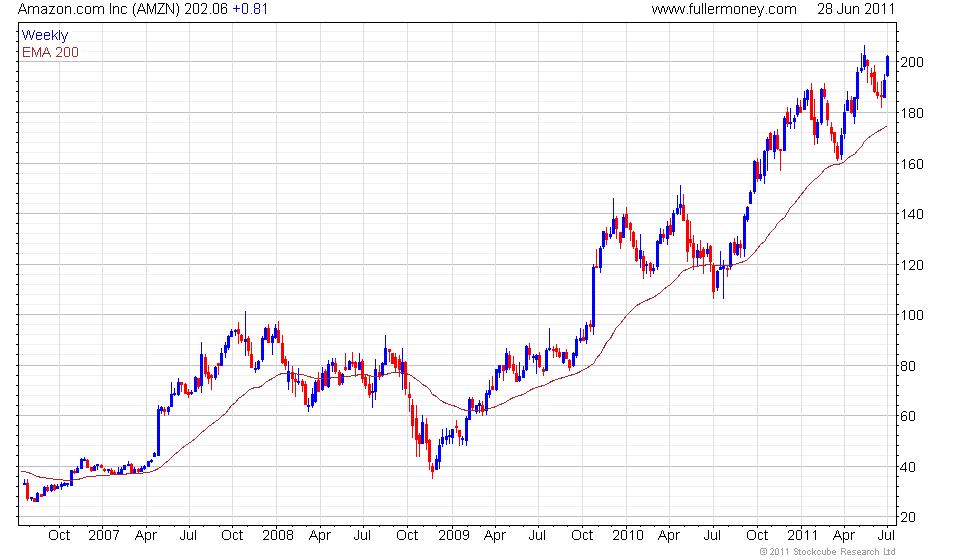Click the 20 price level on right axis
Screen dimensions: 980x560
pos(911,518)
